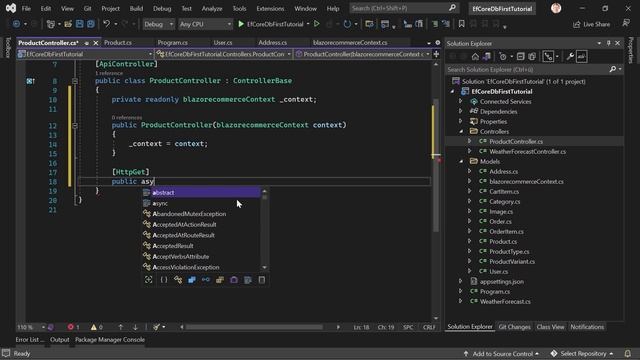
Task: Click the navigate backward circle icon
Action: 16,24
